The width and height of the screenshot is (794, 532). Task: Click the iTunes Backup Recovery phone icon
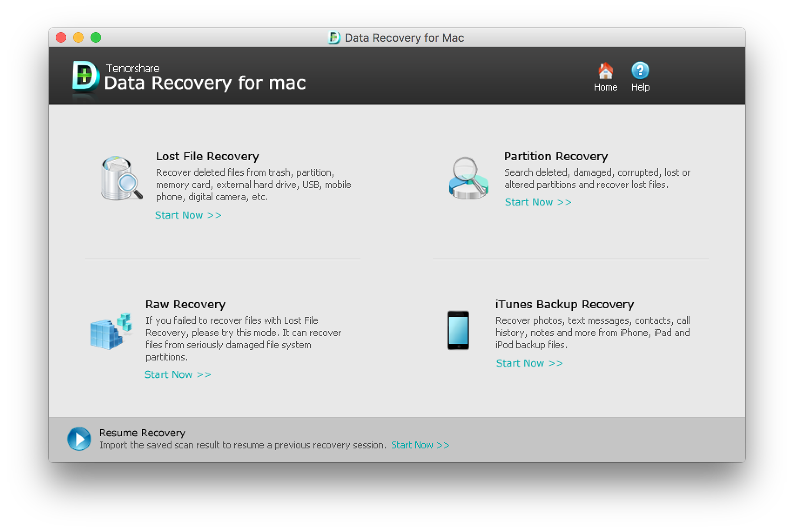(x=458, y=330)
